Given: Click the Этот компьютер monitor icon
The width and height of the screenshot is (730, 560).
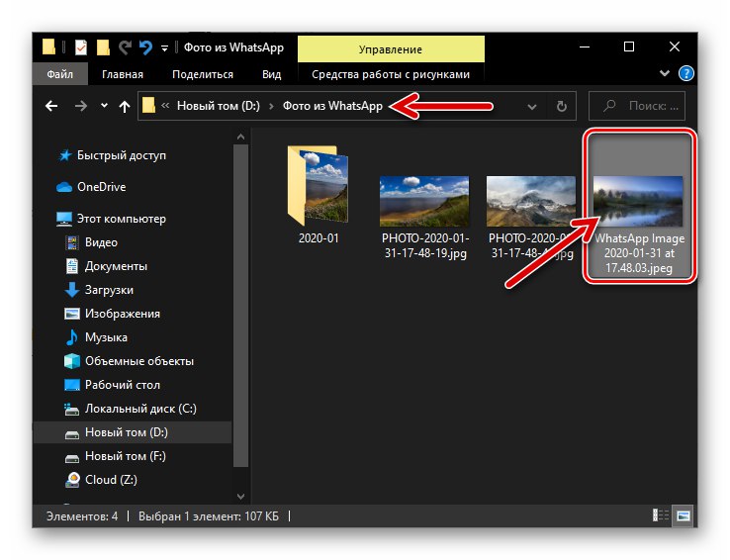Looking at the screenshot, I should [x=63, y=219].
